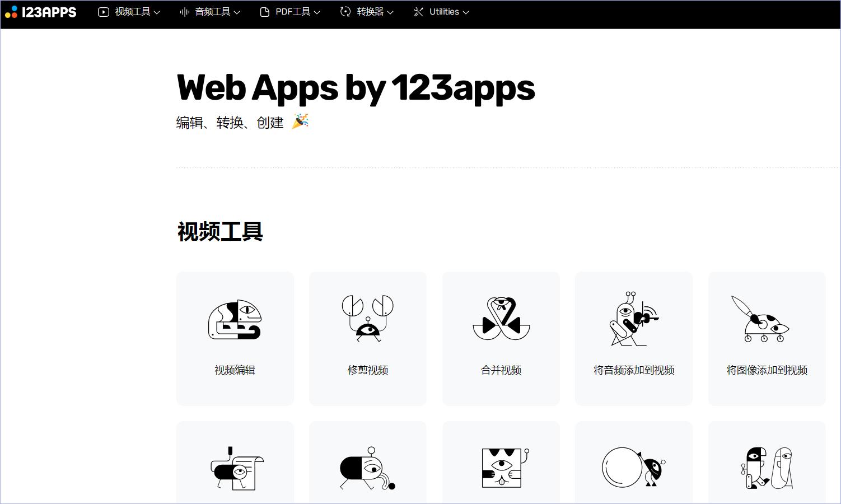Select the snake icon on the 合并视频 card
Image resolution: width=841 pixels, height=504 pixels.
(501, 319)
